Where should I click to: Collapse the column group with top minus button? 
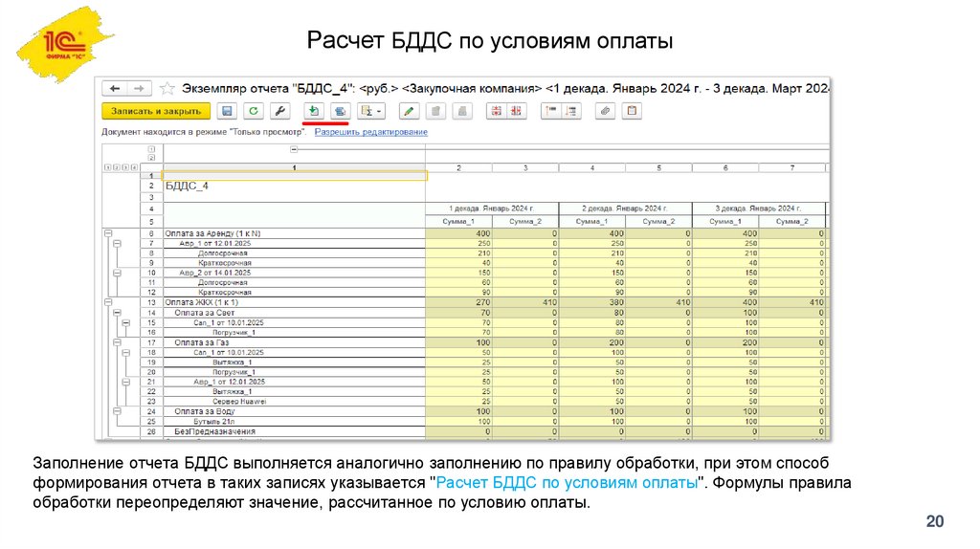[294, 149]
